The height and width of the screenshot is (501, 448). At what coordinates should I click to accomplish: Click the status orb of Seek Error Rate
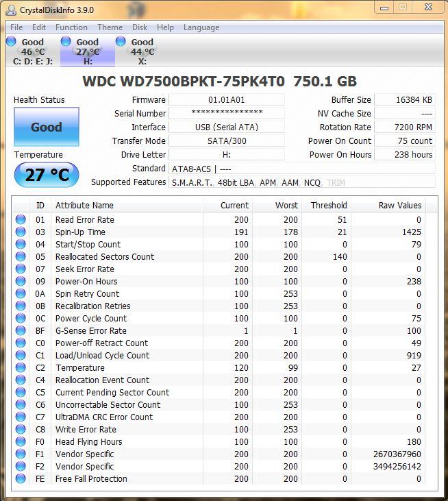coord(21,269)
